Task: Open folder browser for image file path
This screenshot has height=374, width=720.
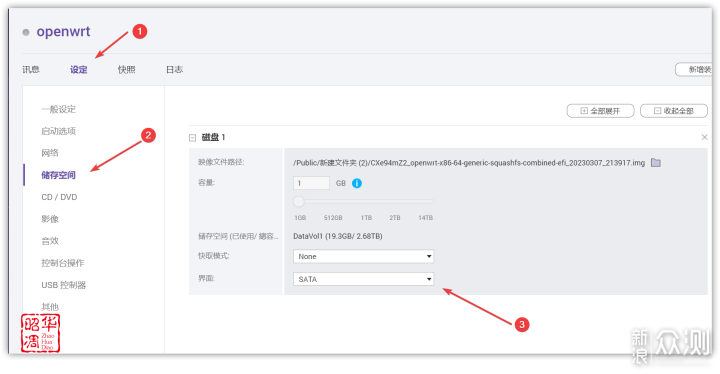Action: tap(656, 163)
